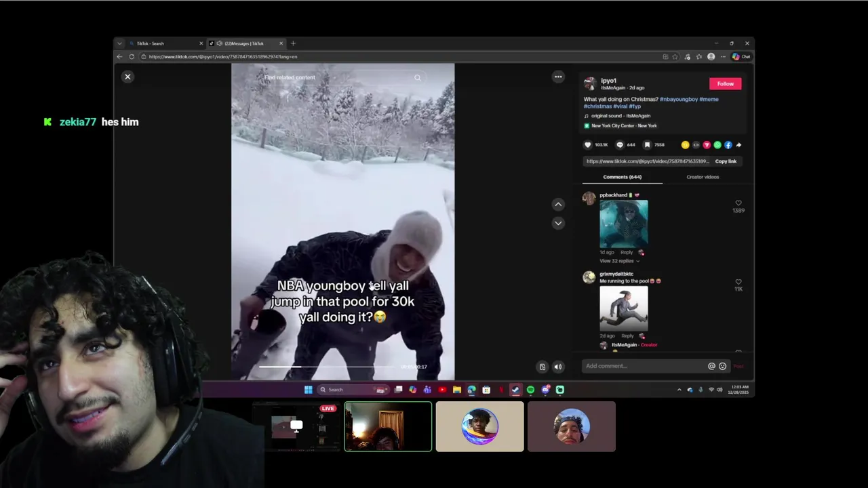The height and width of the screenshot is (488, 868).
Task: Open Steam from the taskbar
Action: coord(515,390)
